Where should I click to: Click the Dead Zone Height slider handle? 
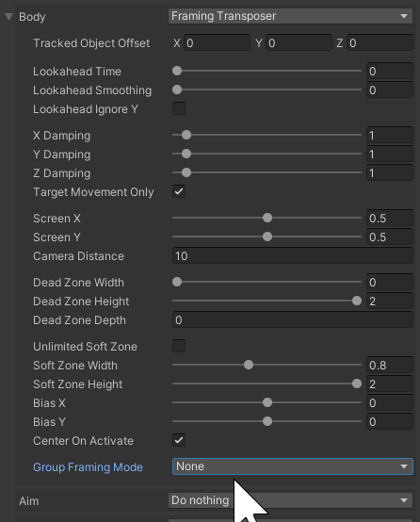[357, 301]
